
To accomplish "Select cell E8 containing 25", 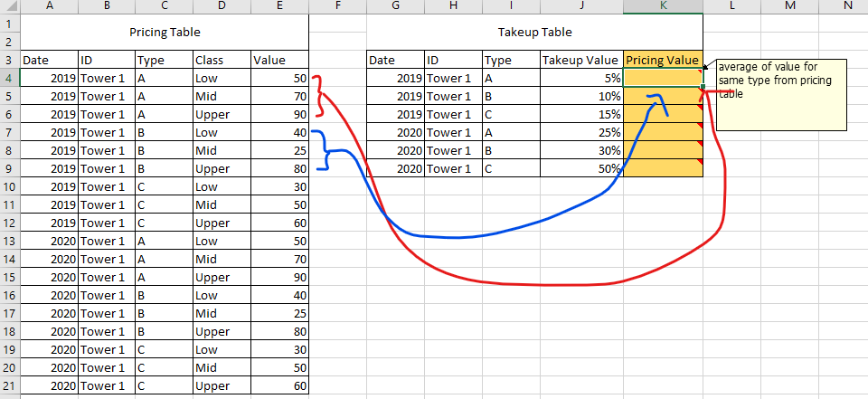I will [279, 151].
